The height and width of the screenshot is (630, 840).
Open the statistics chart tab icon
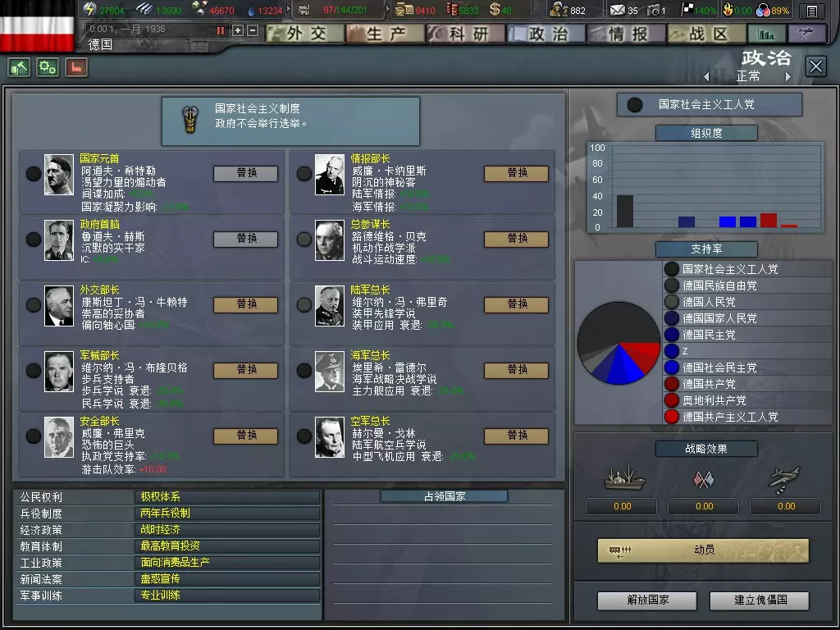point(767,34)
